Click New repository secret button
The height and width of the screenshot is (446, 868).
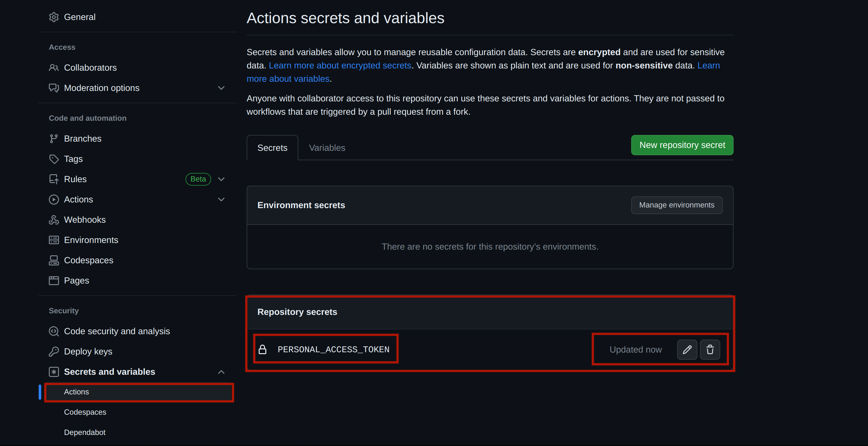click(x=682, y=145)
